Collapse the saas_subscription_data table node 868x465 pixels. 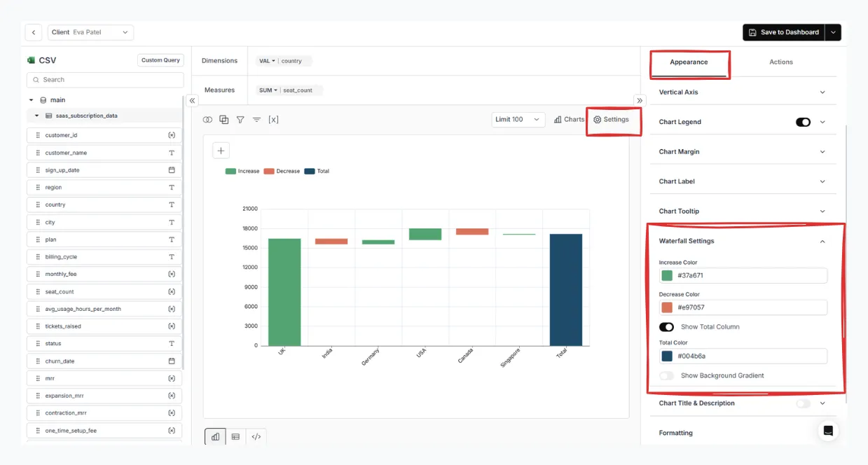(36, 116)
